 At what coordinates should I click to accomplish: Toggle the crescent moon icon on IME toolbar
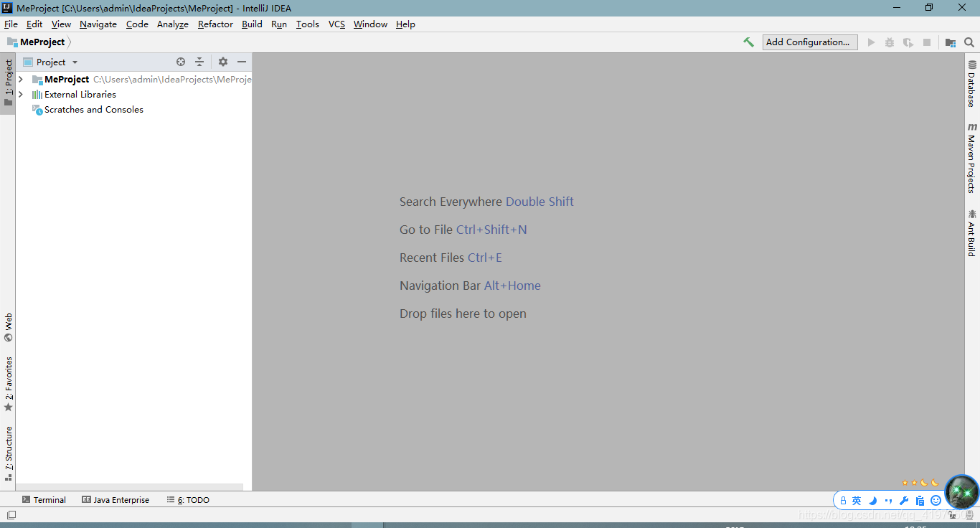click(x=873, y=501)
